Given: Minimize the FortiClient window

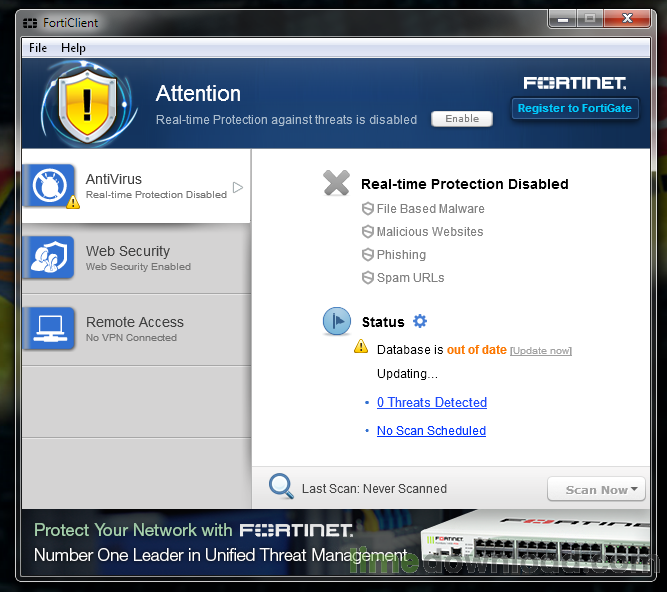Looking at the screenshot, I should click(x=563, y=19).
